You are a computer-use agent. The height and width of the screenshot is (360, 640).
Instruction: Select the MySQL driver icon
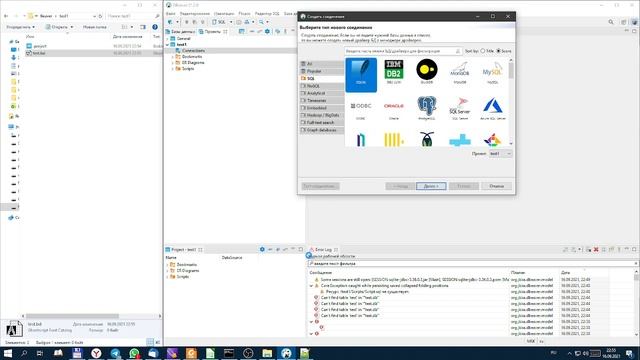(492, 70)
